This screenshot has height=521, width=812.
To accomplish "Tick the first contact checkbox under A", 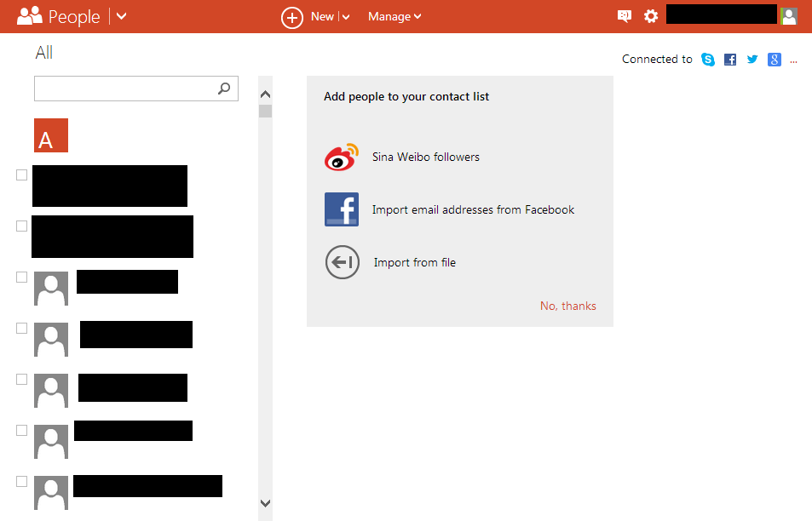I will pyautogui.click(x=22, y=175).
